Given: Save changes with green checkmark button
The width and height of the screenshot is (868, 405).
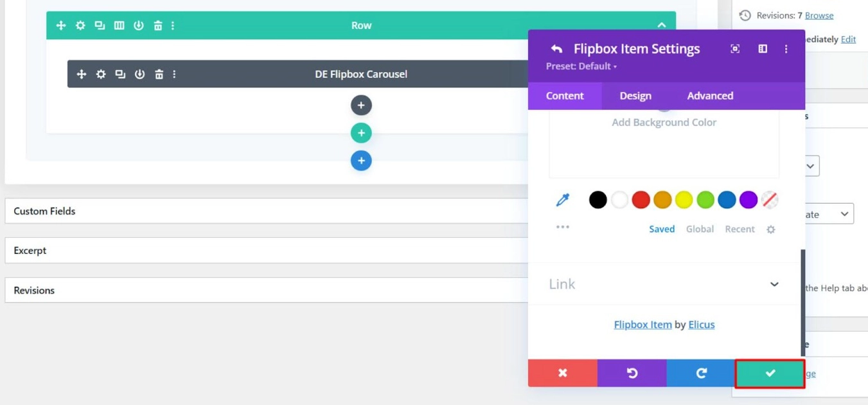Looking at the screenshot, I should [770, 373].
